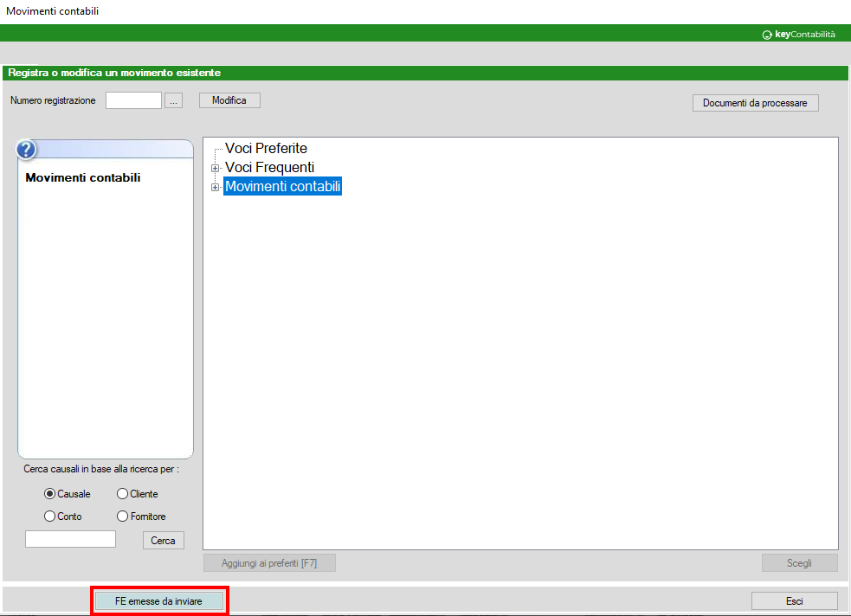Expand the Movimenti contabili tree node
Image resolution: width=851 pixels, height=616 pixels.
215,187
